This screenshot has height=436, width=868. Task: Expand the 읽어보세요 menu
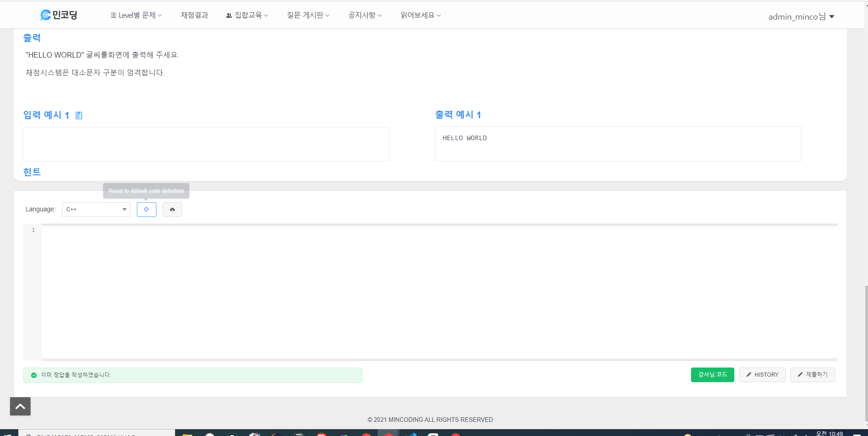coord(421,15)
